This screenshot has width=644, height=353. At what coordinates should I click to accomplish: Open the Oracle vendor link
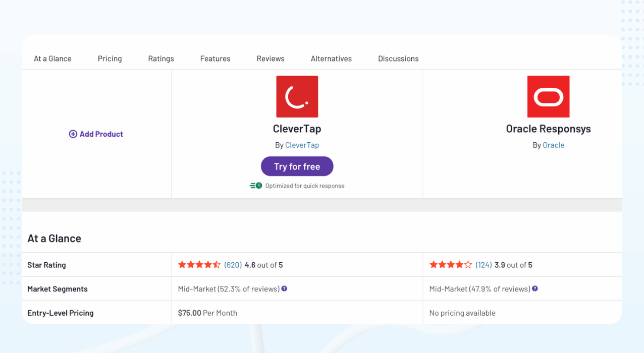click(553, 145)
